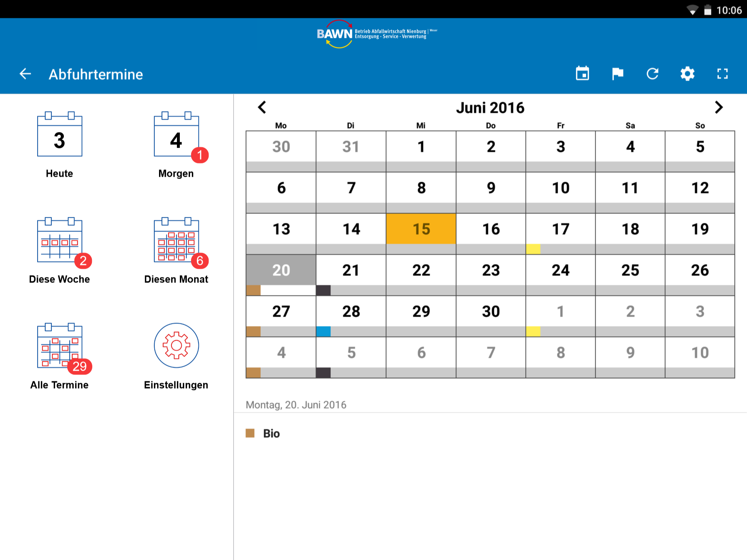Show Diese Woche appointments
Screen dimensions: 747x560
[x=59, y=241]
